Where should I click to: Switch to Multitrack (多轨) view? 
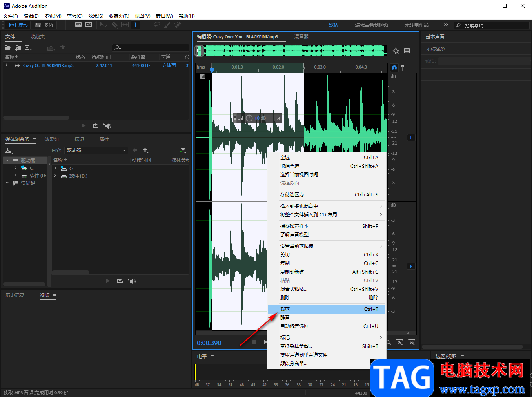tap(44, 25)
